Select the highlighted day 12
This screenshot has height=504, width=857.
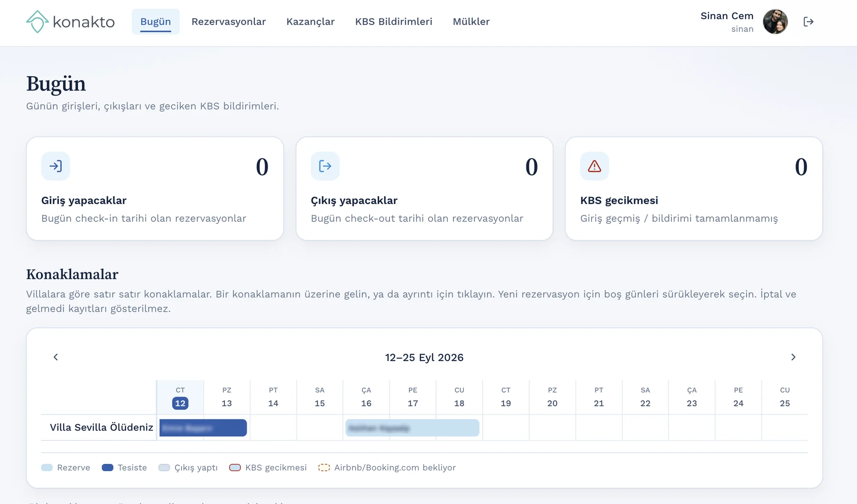[x=180, y=403]
